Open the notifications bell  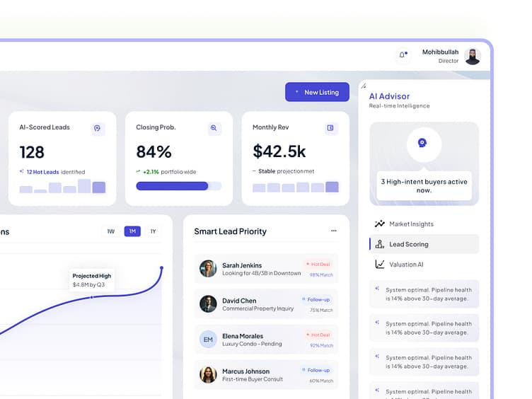click(403, 55)
